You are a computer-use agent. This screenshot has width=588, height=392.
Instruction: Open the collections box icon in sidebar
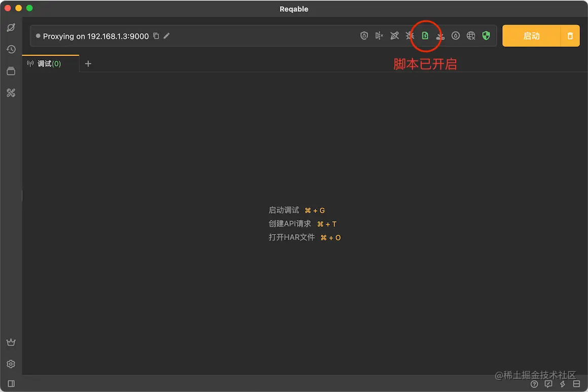coord(11,71)
